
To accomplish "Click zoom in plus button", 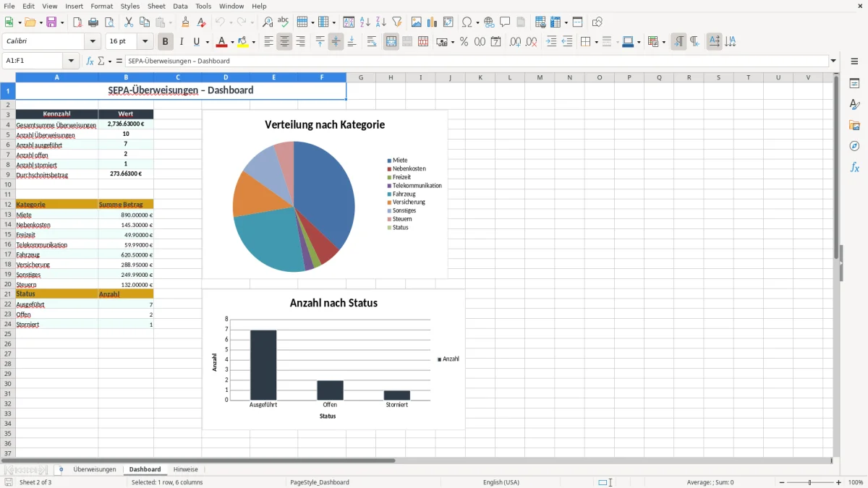I will 839,482.
